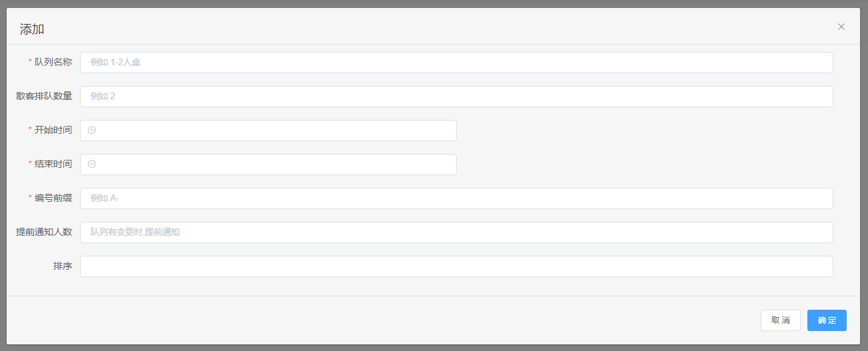
Task: Select the 提前通知人数 input field
Action: click(457, 232)
